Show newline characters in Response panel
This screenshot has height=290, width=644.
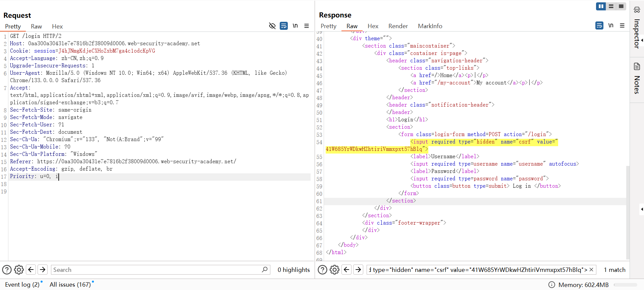coord(611,25)
